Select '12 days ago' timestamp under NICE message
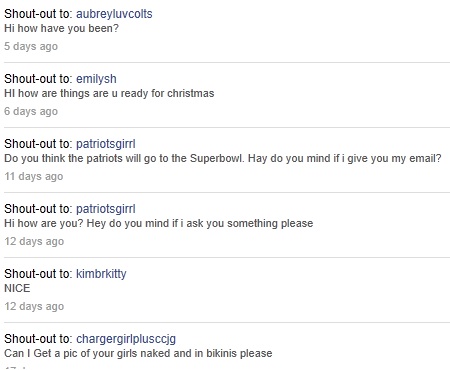Screen dimensions: 450x370 click(x=34, y=306)
